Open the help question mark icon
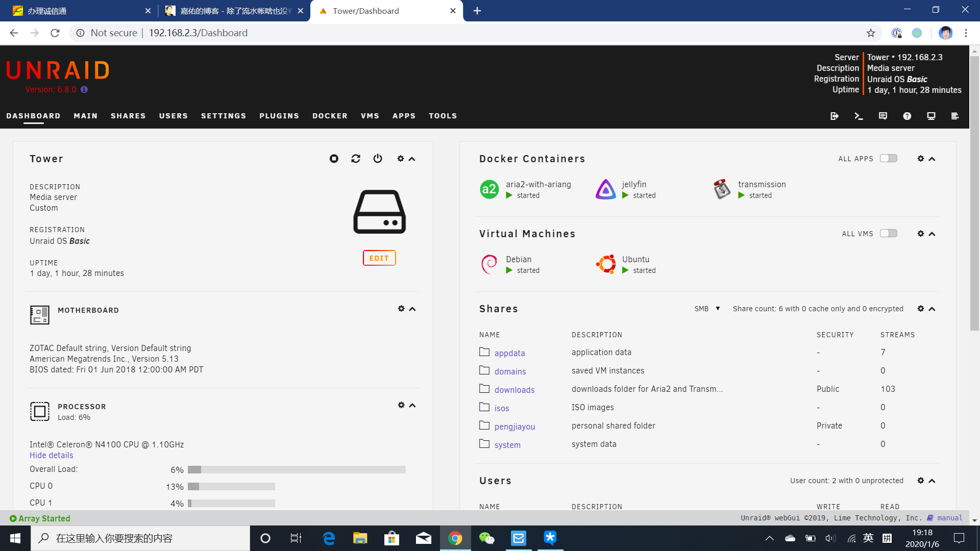This screenshot has height=551, width=980. [x=907, y=116]
